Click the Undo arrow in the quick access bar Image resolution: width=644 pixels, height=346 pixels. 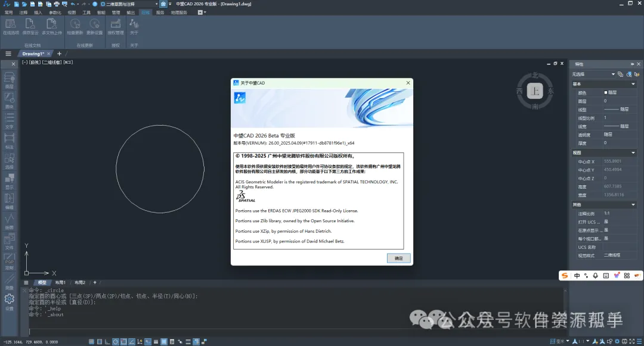[x=73, y=4]
